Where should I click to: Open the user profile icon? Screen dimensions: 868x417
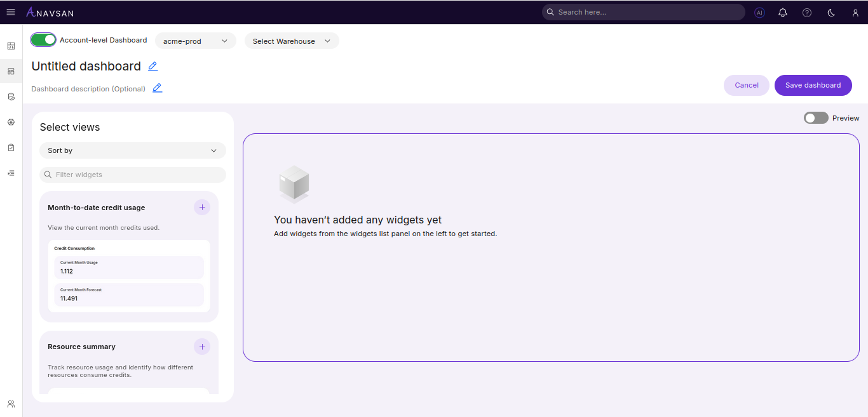pos(855,12)
